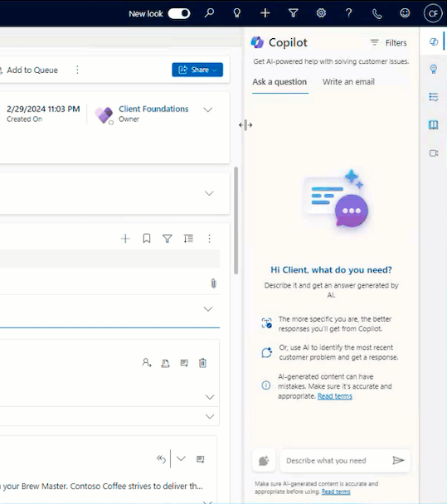Image resolution: width=447 pixels, height=504 pixels.
Task: Expand header chevron next to Client Foundations
Action: pos(208,109)
